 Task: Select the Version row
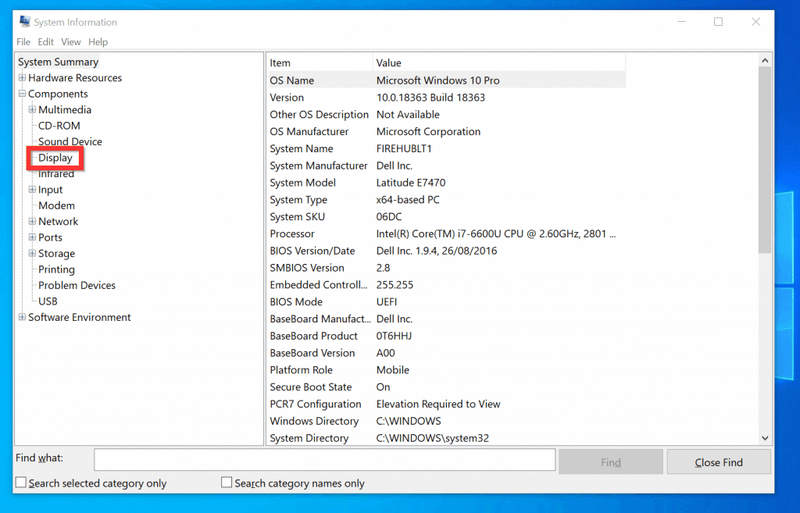446,97
